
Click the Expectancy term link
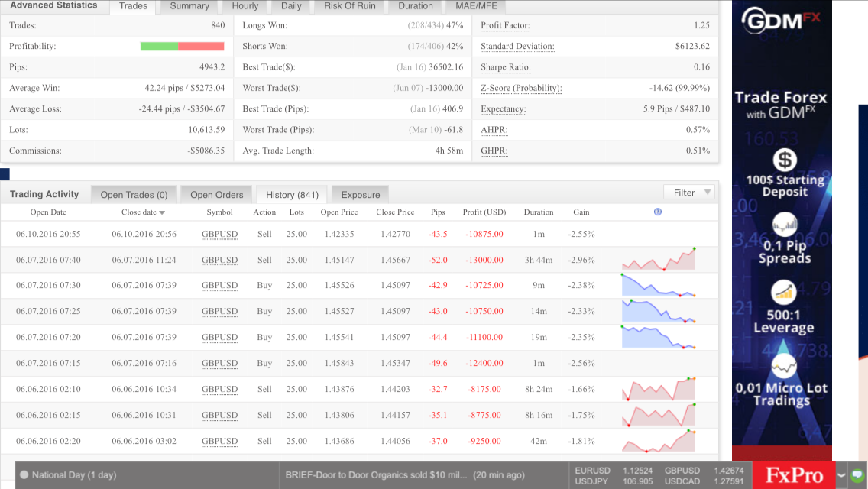(504, 109)
